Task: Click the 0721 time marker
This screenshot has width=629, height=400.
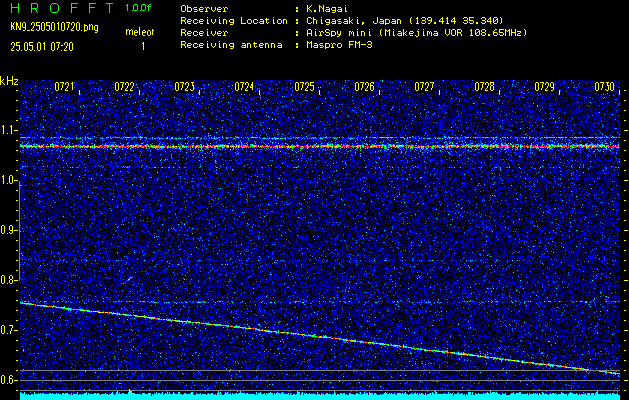Action: [64, 87]
